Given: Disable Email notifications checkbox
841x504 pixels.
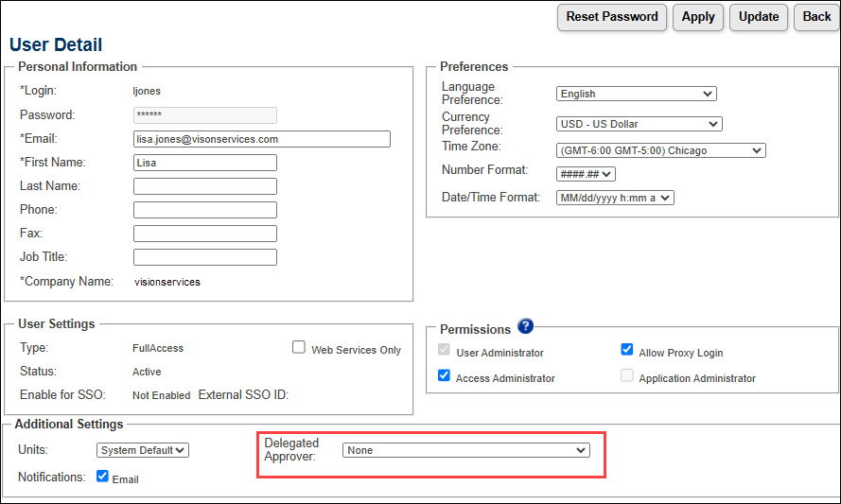Looking at the screenshot, I should coord(103,477).
